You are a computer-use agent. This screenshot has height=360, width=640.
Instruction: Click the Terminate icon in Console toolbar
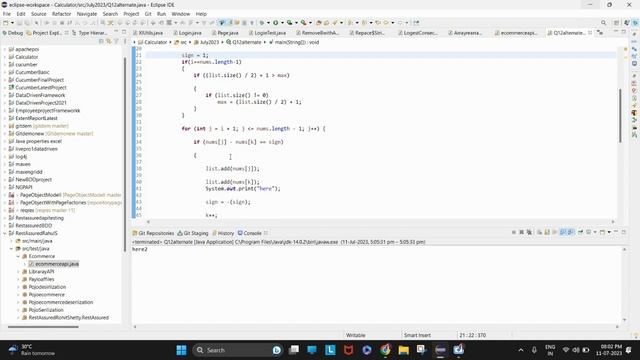tap(514, 232)
